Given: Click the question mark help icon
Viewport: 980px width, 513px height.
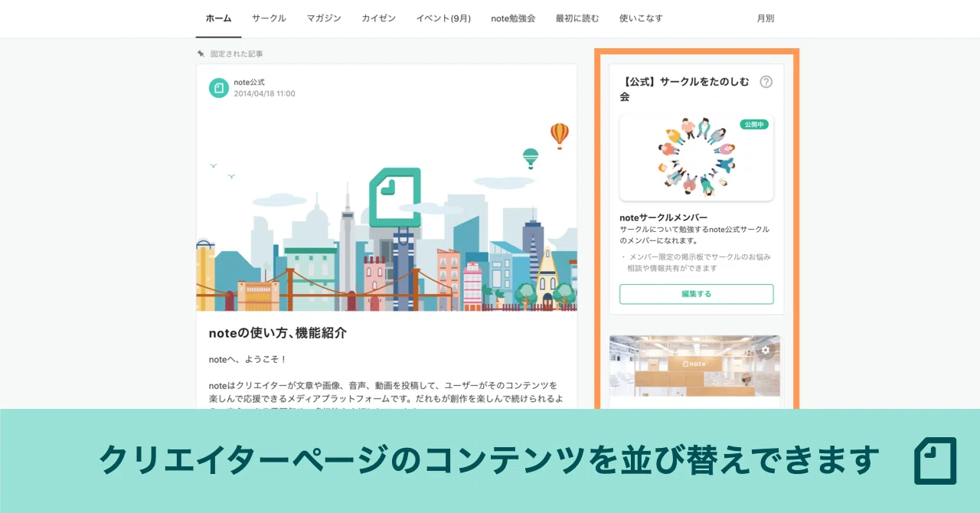Looking at the screenshot, I should [766, 82].
